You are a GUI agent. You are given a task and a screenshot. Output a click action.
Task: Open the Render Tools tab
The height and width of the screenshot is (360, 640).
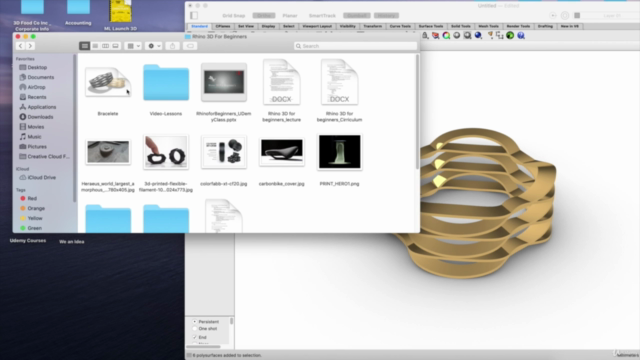518,26
